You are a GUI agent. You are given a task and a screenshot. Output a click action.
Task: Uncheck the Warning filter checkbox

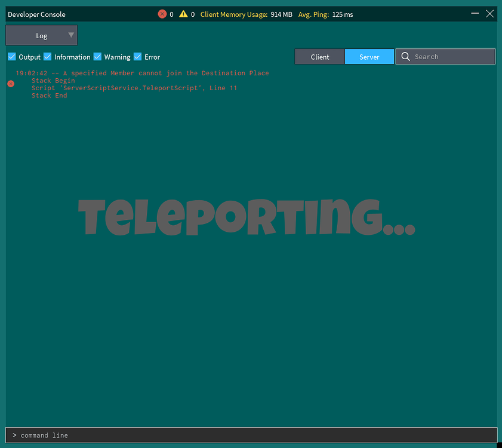[x=98, y=57]
